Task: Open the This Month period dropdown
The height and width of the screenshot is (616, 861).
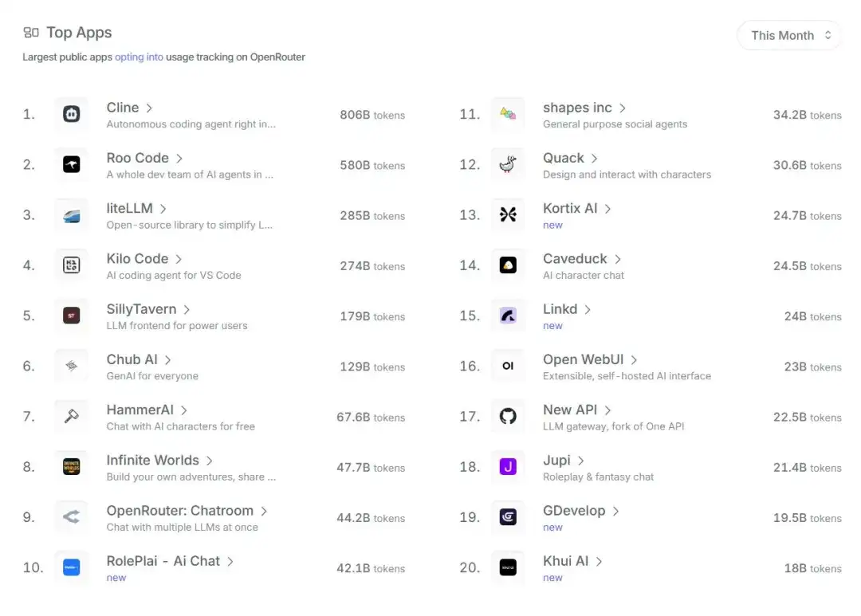Action: tap(789, 36)
